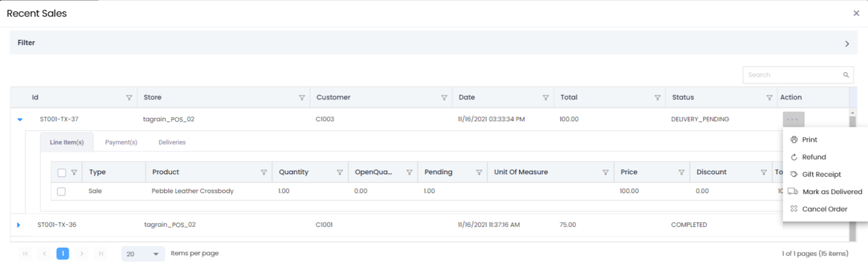
Task: Open filter for the Date column
Action: click(545, 98)
